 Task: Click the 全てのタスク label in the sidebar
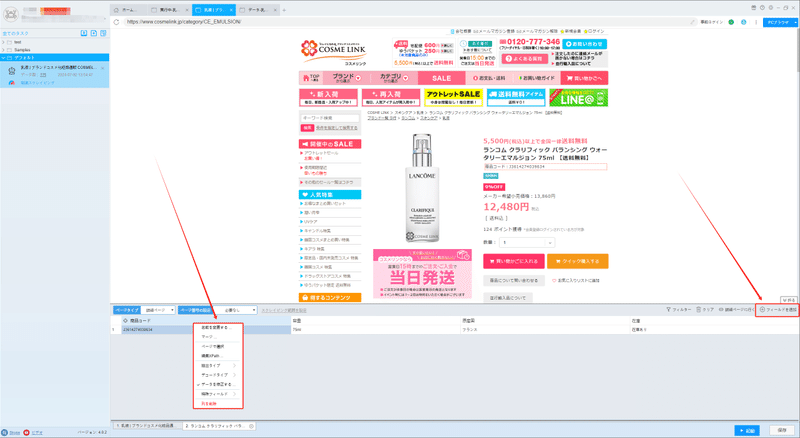tap(15, 33)
